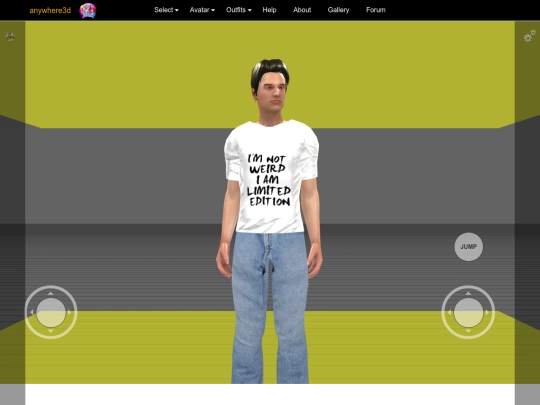Image resolution: width=540 pixels, height=405 pixels.
Task: Click down arrow on left joystick
Action: (x=51, y=331)
